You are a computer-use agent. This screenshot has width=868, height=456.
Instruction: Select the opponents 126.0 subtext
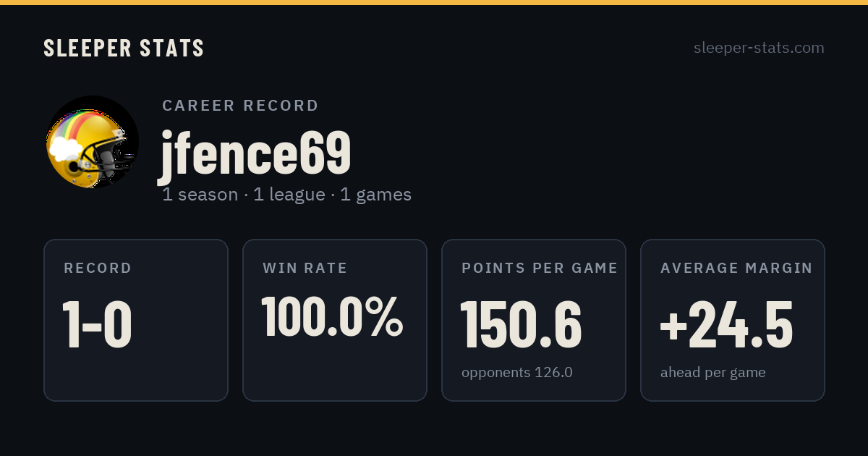517,373
